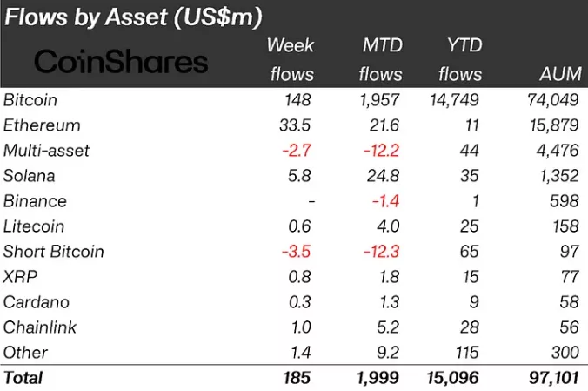Click the CoinShares logo
This screenshot has width=588, height=391.
pos(121,62)
